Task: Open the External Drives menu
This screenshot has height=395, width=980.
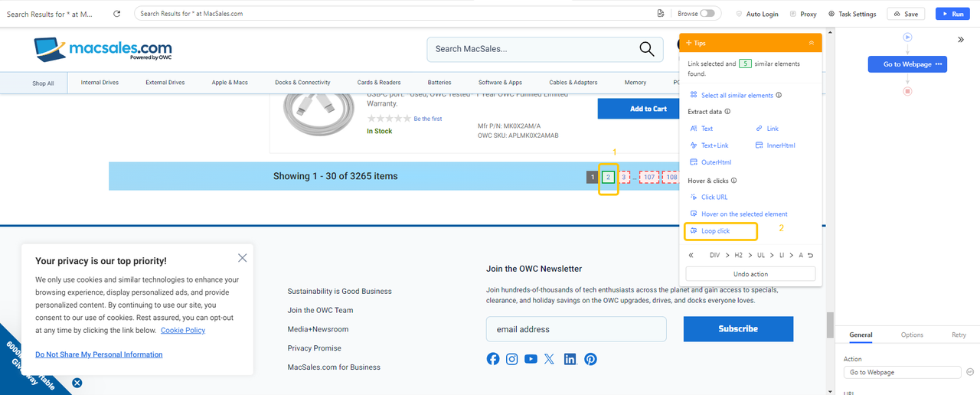Action: tap(165, 83)
